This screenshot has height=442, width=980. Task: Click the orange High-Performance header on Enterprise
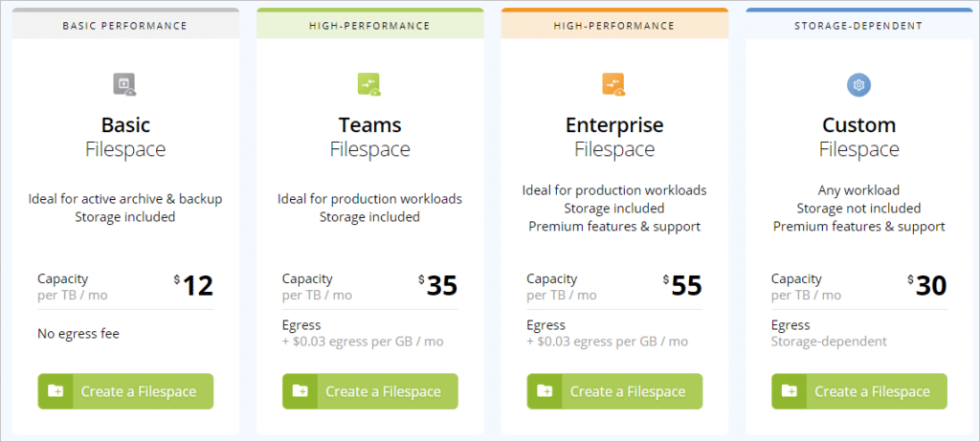[614, 26]
